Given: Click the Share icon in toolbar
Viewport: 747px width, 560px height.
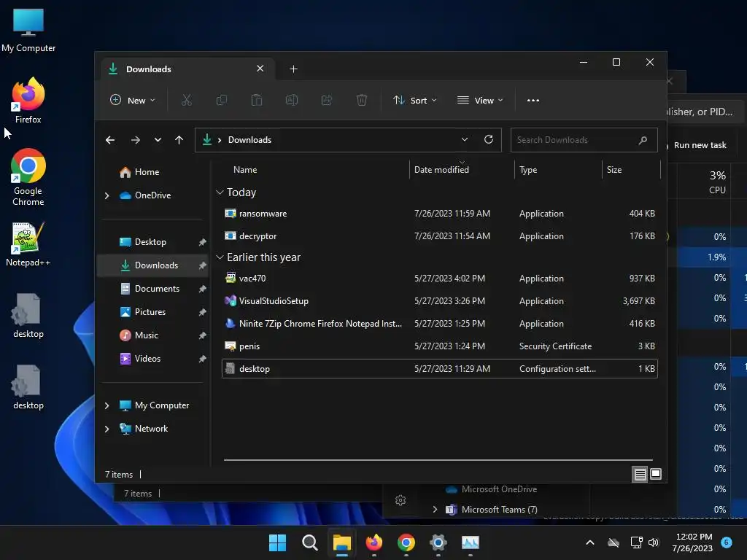Looking at the screenshot, I should point(327,100).
